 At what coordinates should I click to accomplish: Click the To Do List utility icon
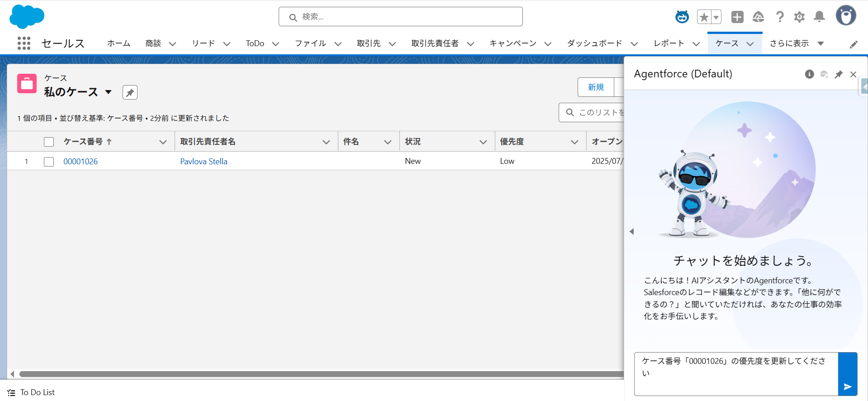11,393
